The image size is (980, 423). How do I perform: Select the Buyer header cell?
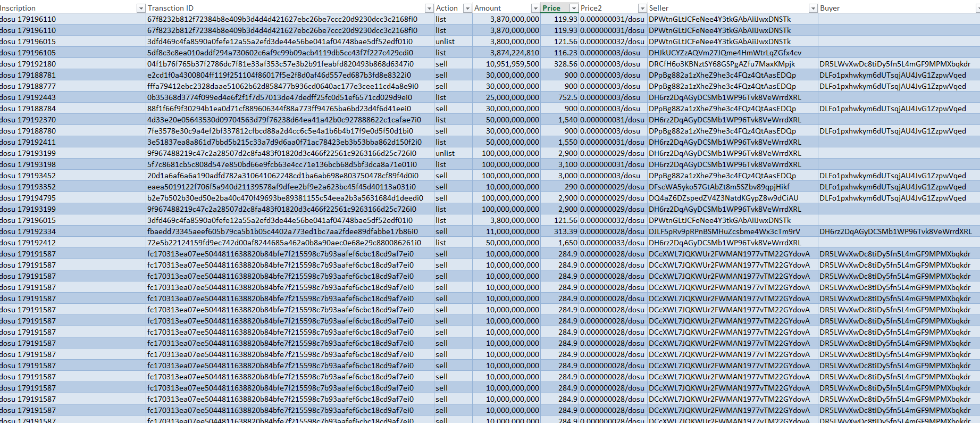click(x=899, y=8)
